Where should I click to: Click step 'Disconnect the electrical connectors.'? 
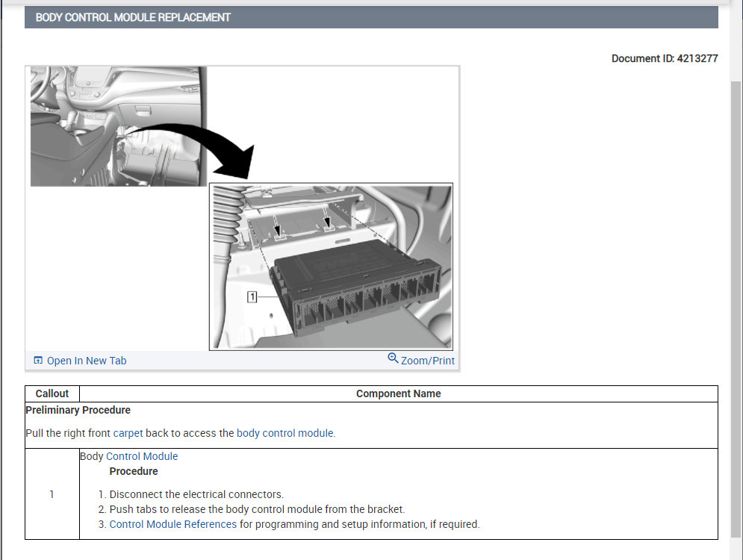[196, 494]
